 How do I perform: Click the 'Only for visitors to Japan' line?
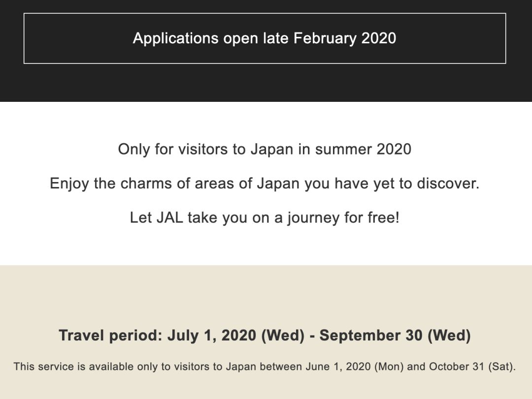tap(265, 149)
